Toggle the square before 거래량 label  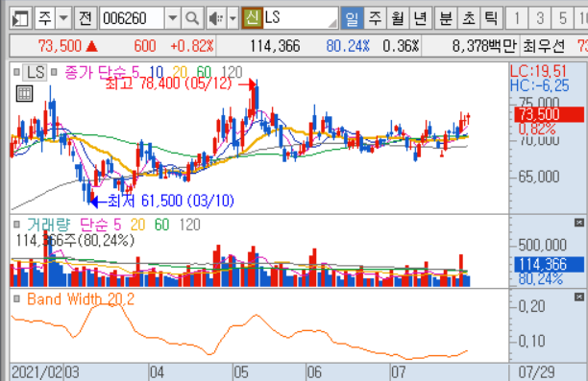coord(16,225)
